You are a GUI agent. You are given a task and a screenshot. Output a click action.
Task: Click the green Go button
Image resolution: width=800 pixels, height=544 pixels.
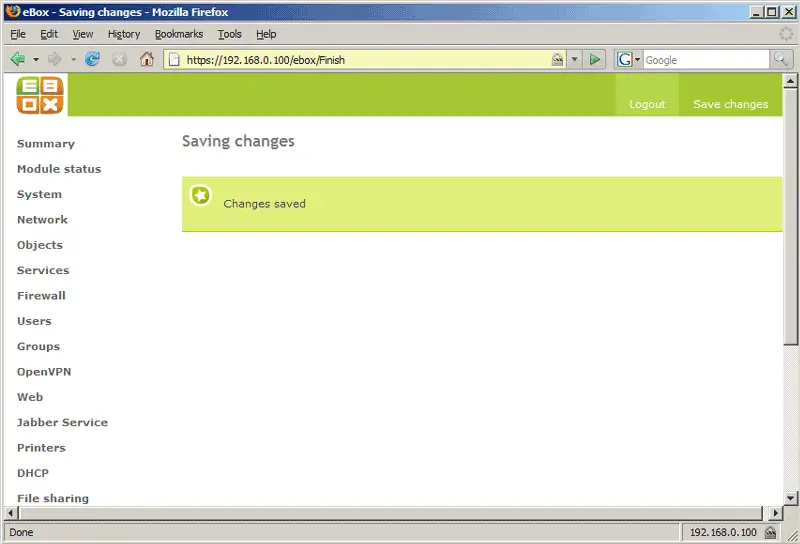594,60
